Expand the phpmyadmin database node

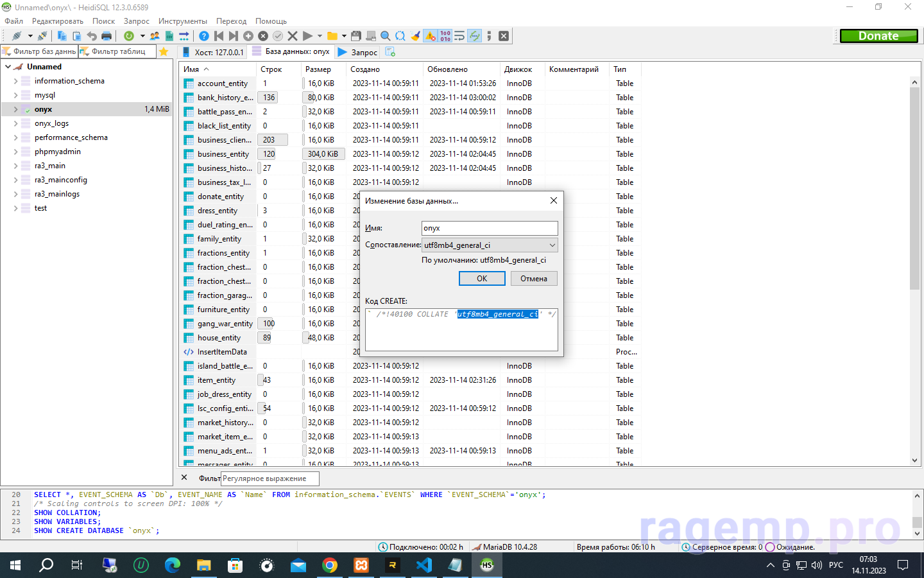15,152
